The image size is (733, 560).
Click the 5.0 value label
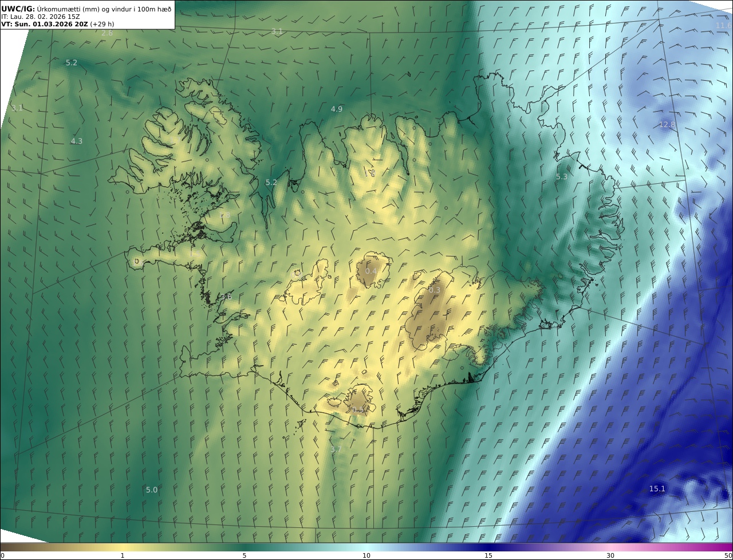click(x=152, y=490)
